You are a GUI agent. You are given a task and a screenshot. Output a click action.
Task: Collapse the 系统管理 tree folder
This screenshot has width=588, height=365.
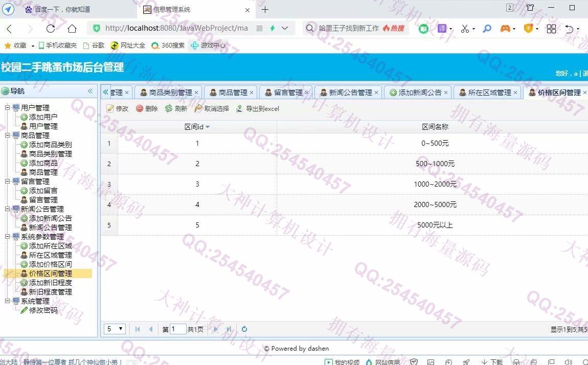click(x=7, y=301)
